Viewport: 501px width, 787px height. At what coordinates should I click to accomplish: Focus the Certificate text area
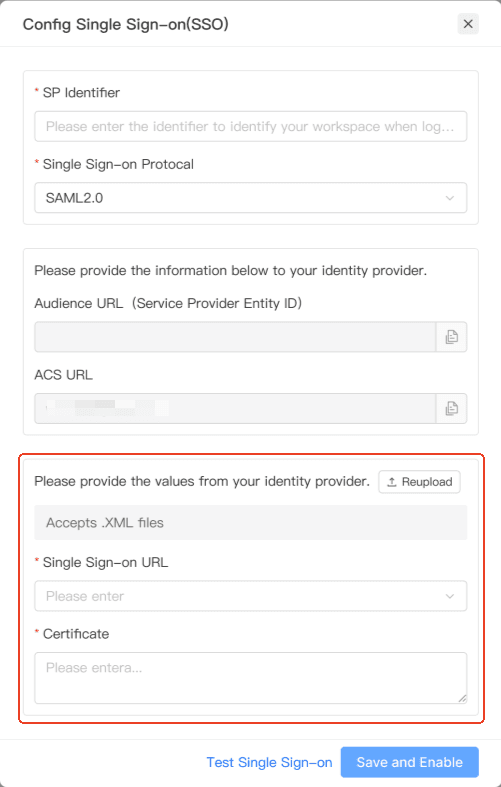[250, 678]
